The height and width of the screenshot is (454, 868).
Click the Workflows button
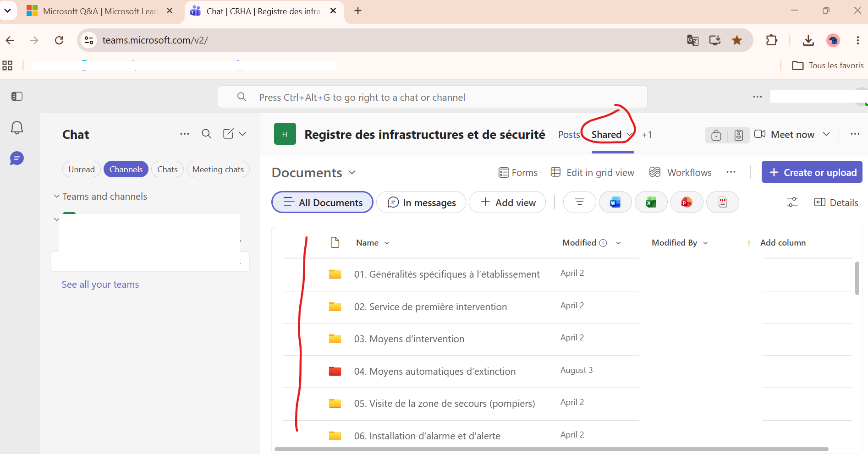pyautogui.click(x=681, y=172)
